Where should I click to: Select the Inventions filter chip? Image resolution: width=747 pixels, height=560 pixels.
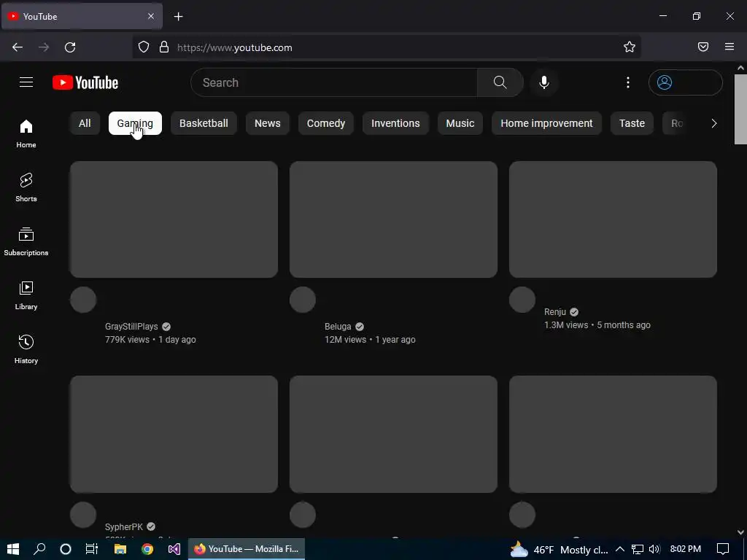395,123
